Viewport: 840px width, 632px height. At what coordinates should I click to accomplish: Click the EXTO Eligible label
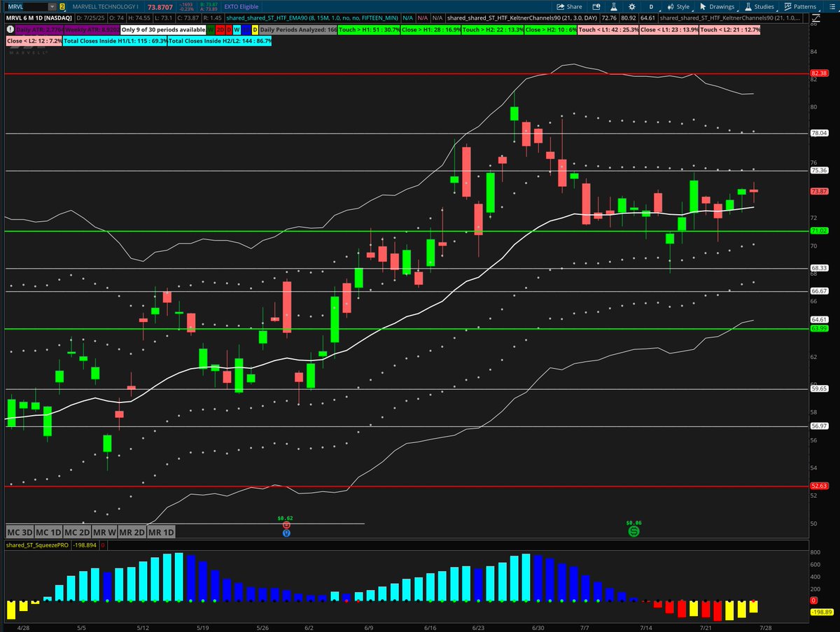[x=241, y=7]
